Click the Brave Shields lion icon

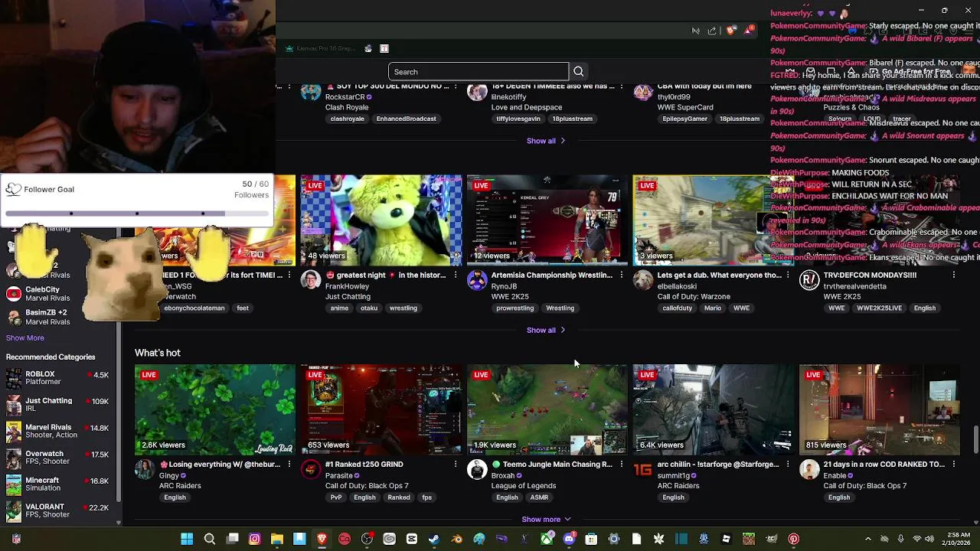(x=731, y=31)
